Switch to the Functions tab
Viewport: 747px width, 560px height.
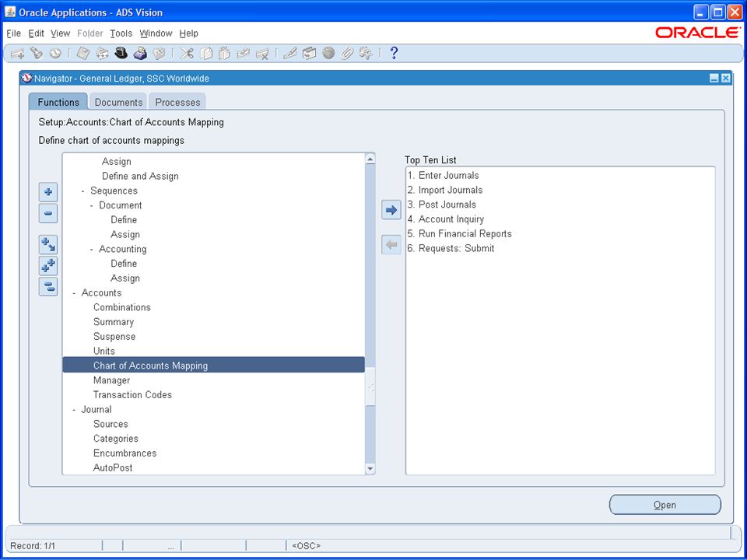coord(58,102)
